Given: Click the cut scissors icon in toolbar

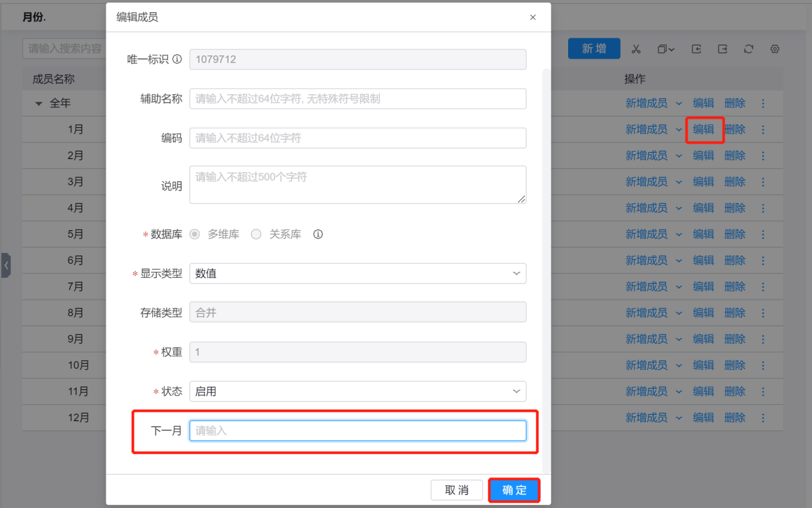Looking at the screenshot, I should coord(636,49).
